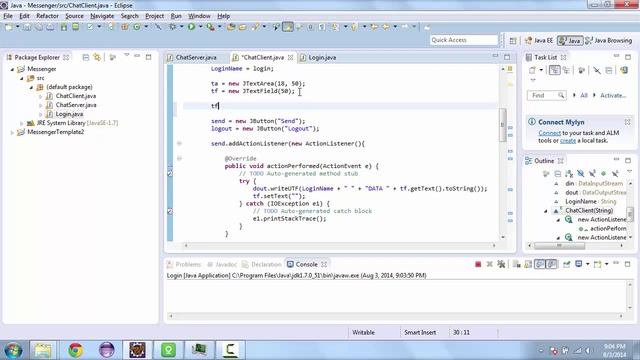Click the New file wizard icon
The width and height of the screenshot is (640, 360).
pyautogui.click(x=8, y=27)
